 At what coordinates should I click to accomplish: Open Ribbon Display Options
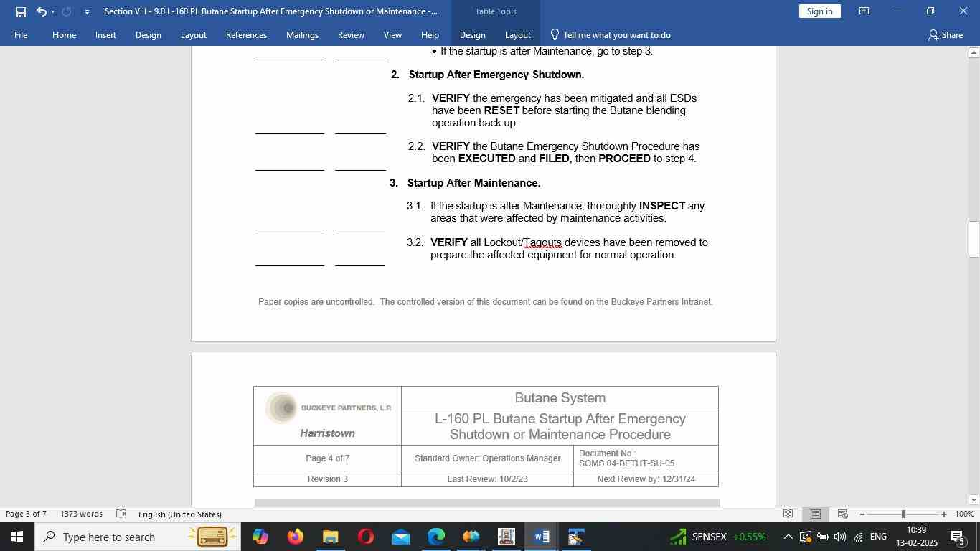pos(864,11)
